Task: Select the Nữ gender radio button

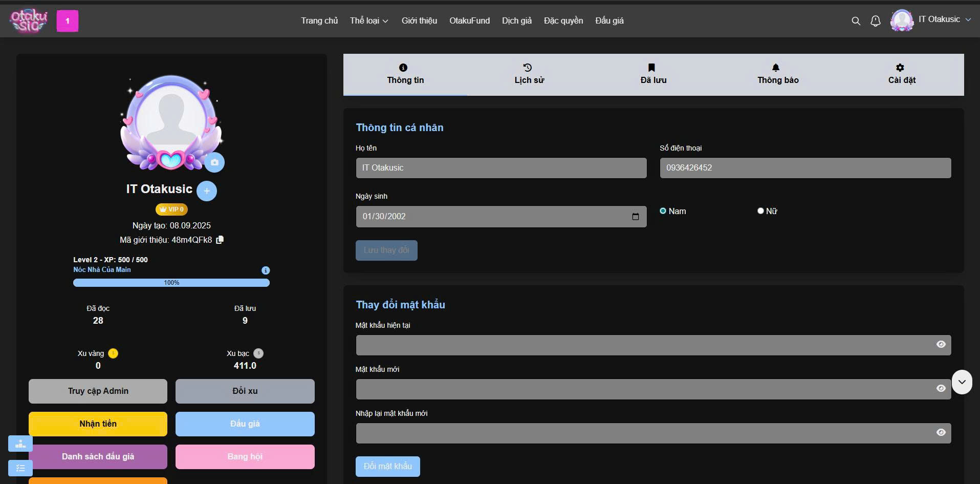Action: click(760, 211)
